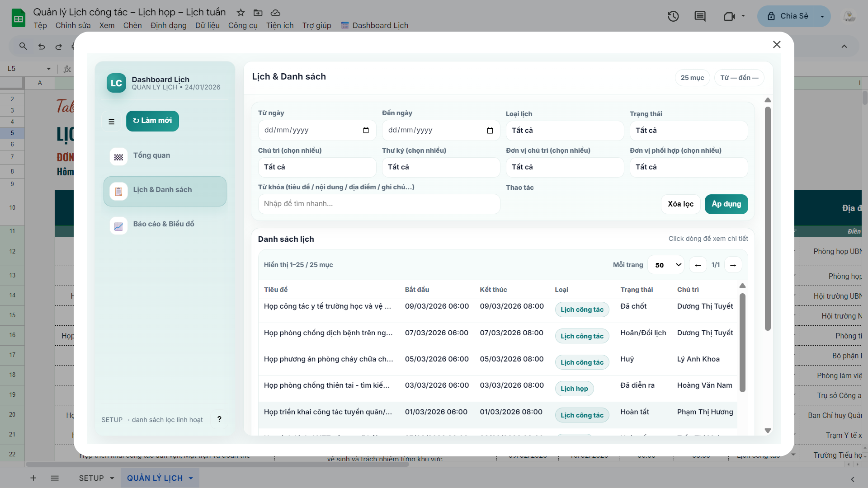Go to next page arrow
The image size is (868, 488).
[733, 265]
